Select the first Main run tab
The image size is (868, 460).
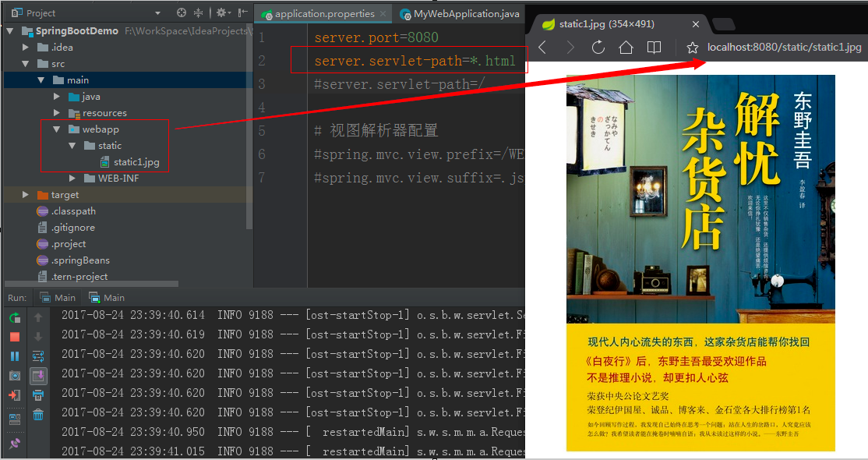point(58,298)
